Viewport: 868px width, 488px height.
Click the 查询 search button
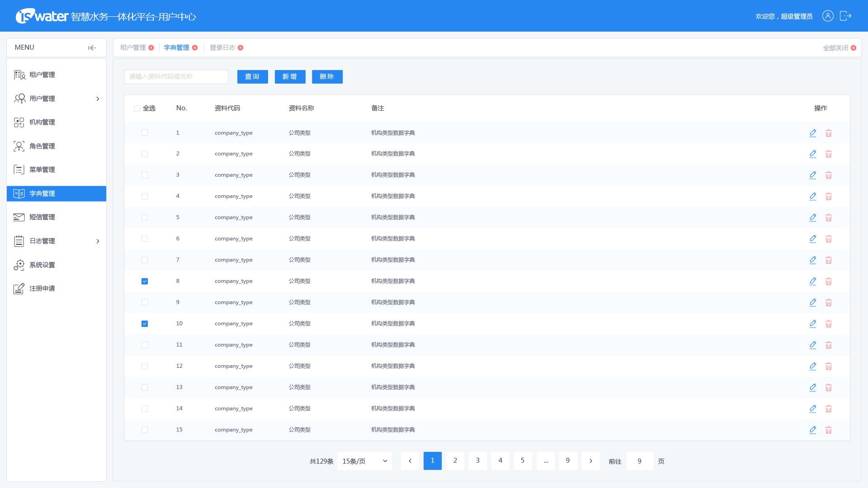253,77
